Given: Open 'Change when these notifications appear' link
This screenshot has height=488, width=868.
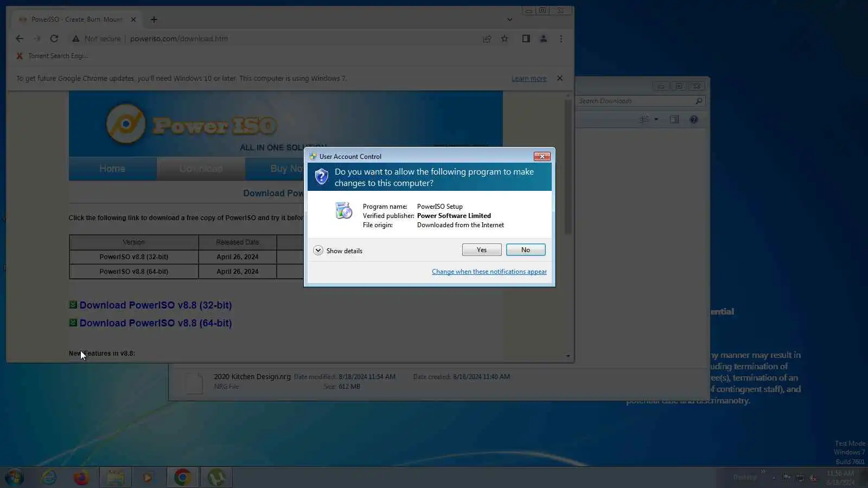Looking at the screenshot, I should 489,272.
